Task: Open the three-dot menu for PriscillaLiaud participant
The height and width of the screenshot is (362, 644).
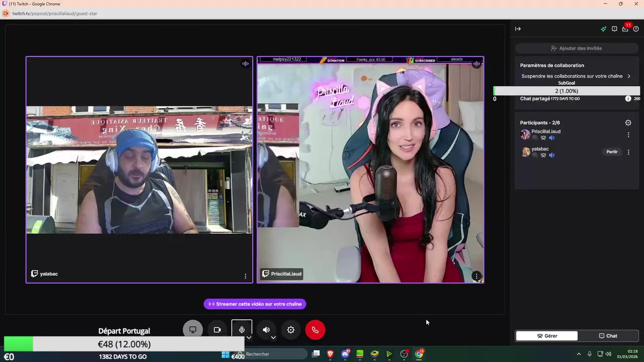Action: point(628,135)
